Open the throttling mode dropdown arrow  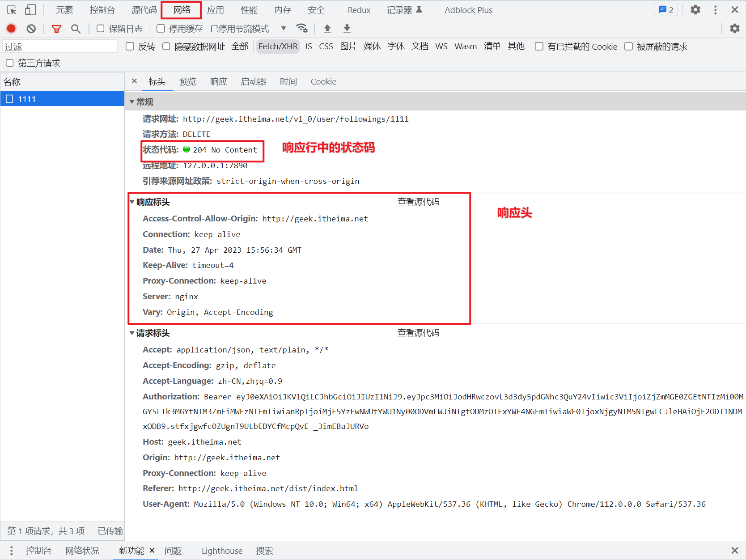coord(284,29)
